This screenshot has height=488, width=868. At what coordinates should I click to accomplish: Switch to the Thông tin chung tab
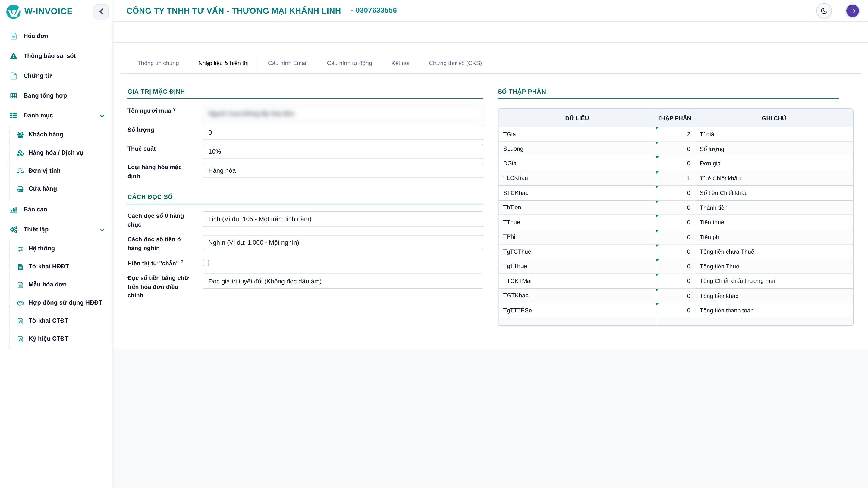tap(158, 63)
